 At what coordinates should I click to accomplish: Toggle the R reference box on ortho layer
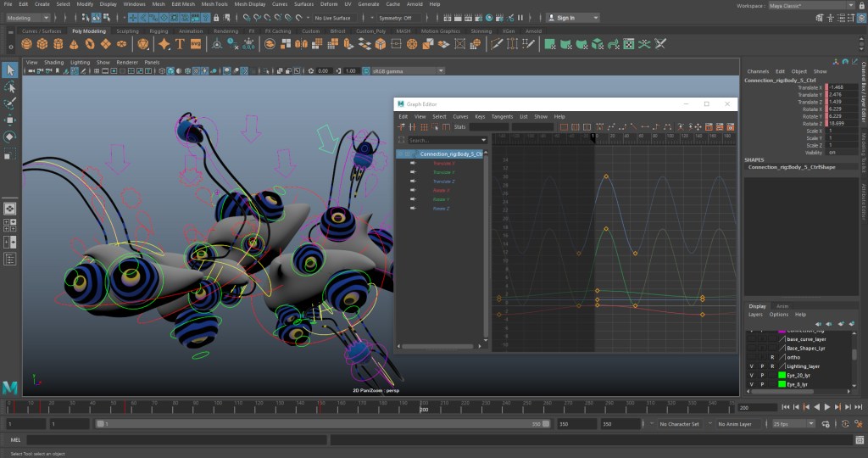click(x=772, y=357)
